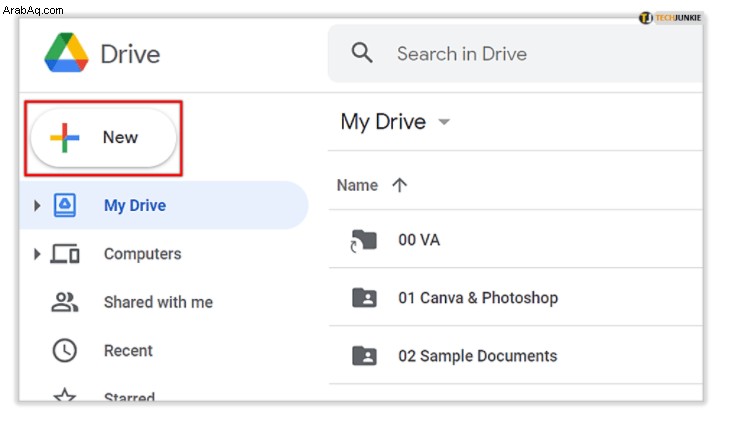Select the 02 Sample Documents folder
The image size is (756, 422).
477,356
